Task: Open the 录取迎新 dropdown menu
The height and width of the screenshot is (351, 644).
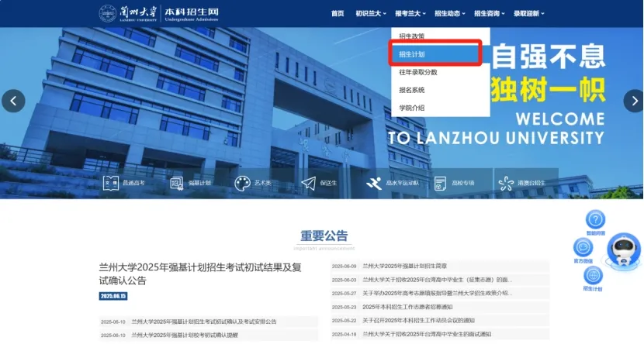Action: [x=528, y=13]
